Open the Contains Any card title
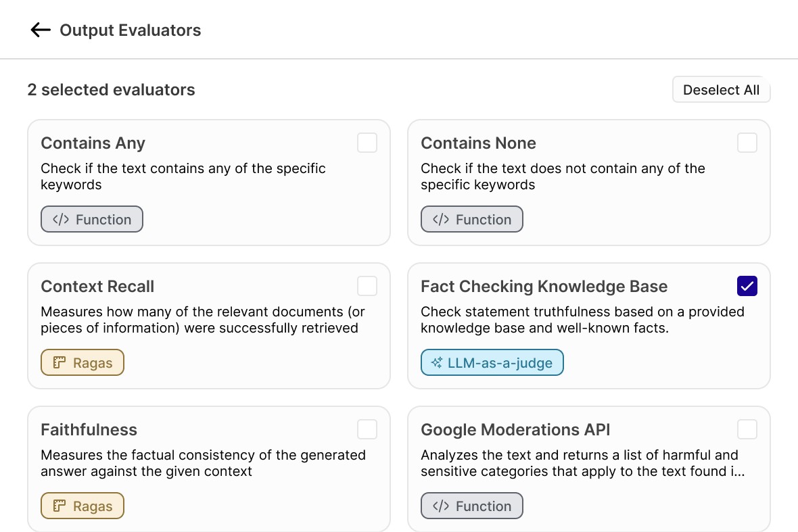The width and height of the screenshot is (798, 532). 93,143
